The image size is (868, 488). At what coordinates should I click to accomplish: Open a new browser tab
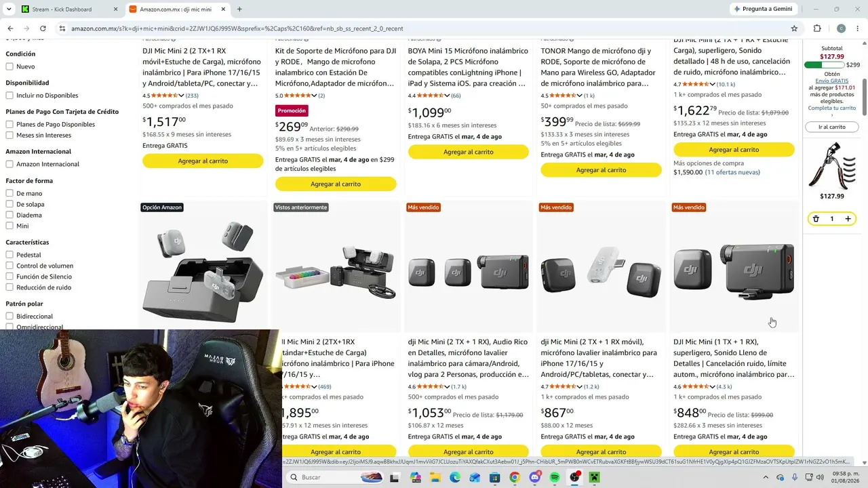pos(239,9)
